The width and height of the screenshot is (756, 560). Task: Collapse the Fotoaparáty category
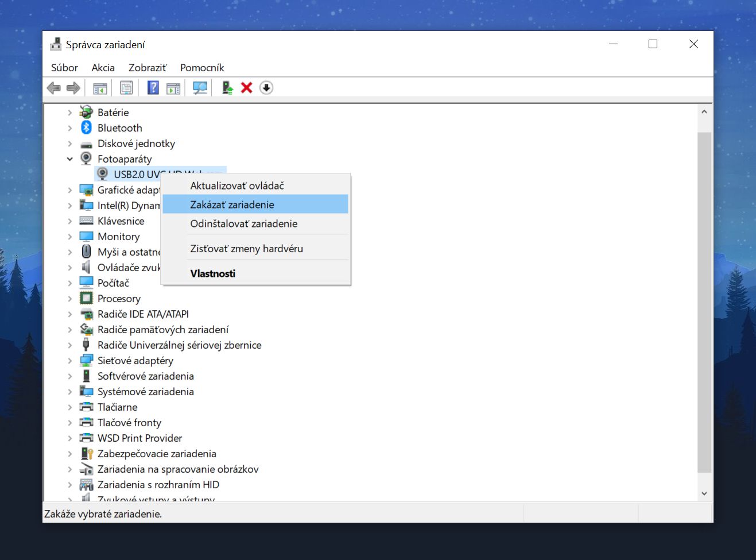(70, 159)
